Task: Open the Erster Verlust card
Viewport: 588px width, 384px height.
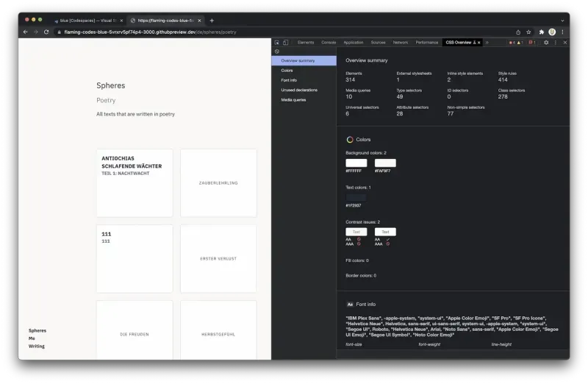Action: 218,259
